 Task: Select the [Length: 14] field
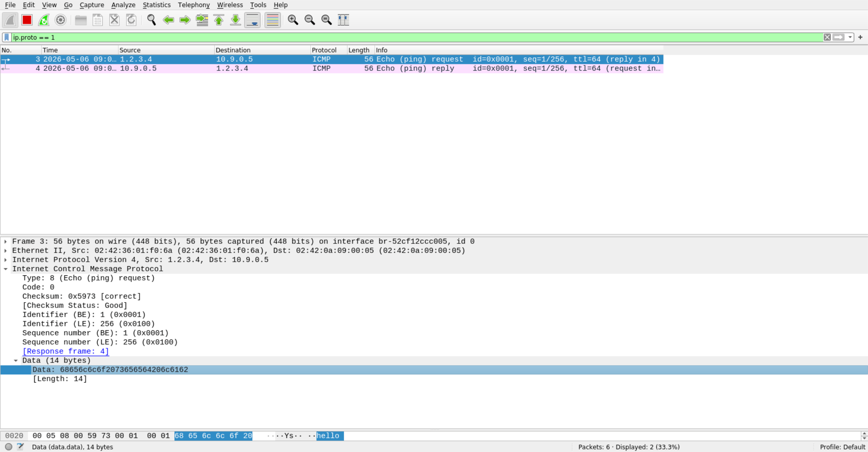click(60, 379)
